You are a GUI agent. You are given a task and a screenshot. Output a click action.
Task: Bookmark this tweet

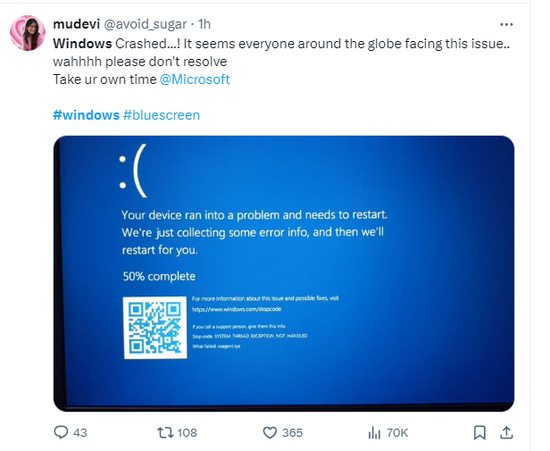(479, 432)
